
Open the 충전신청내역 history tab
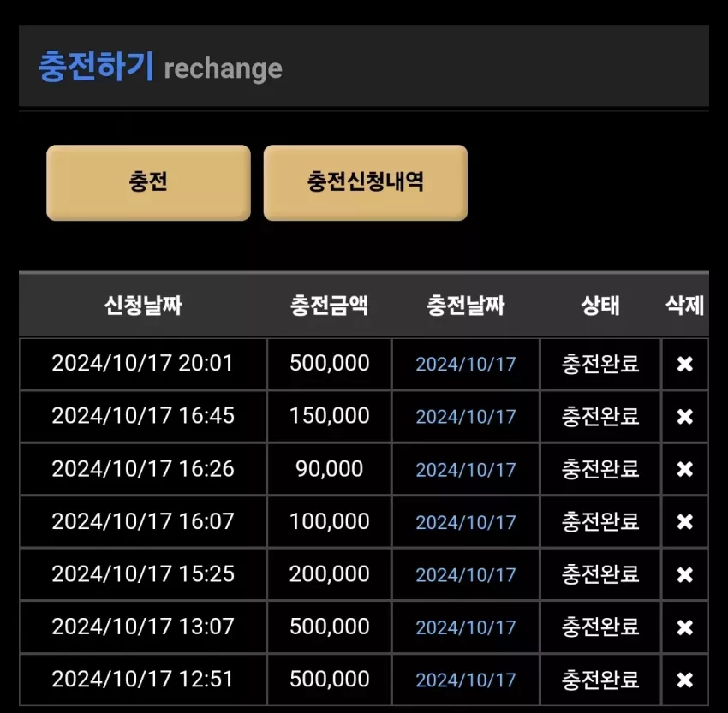(366, 182)
